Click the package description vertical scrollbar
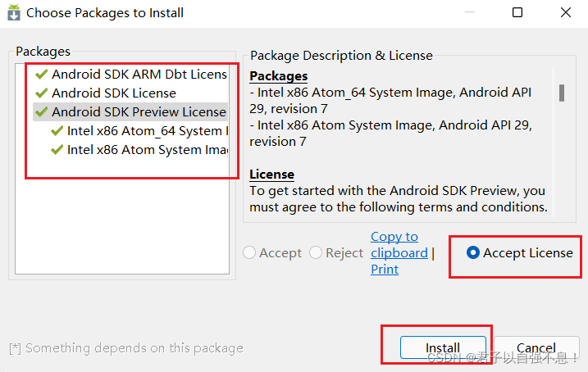This screenshot has width=588, height=372. point(562,93)
